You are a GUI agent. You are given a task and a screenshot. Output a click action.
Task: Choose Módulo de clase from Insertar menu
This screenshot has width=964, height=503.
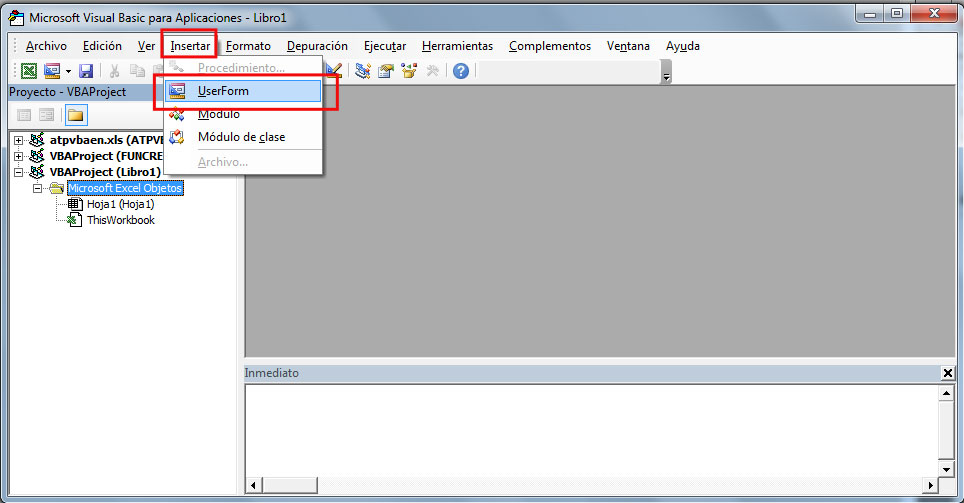click(243, 137)
